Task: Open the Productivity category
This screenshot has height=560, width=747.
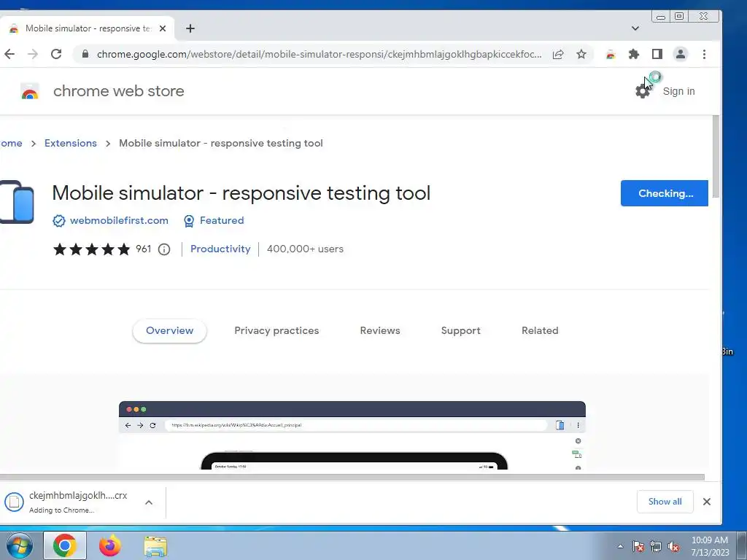Action: [x=220, y=249]
